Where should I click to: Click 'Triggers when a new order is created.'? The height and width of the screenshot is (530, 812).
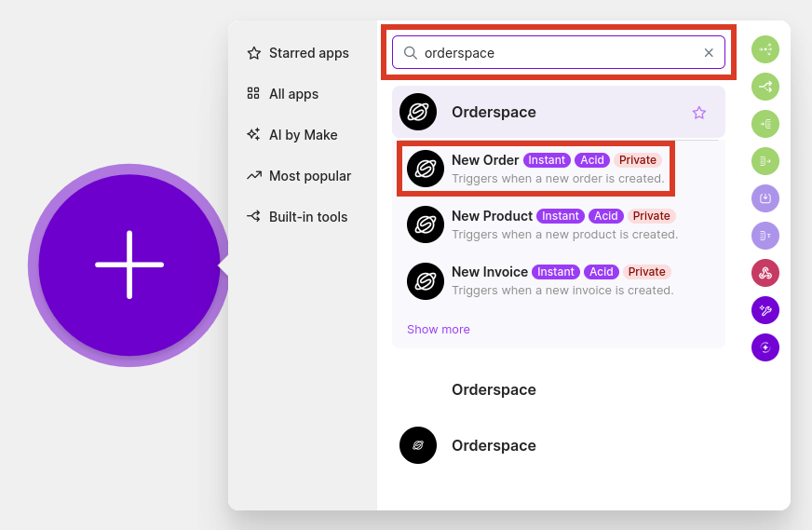558,179
